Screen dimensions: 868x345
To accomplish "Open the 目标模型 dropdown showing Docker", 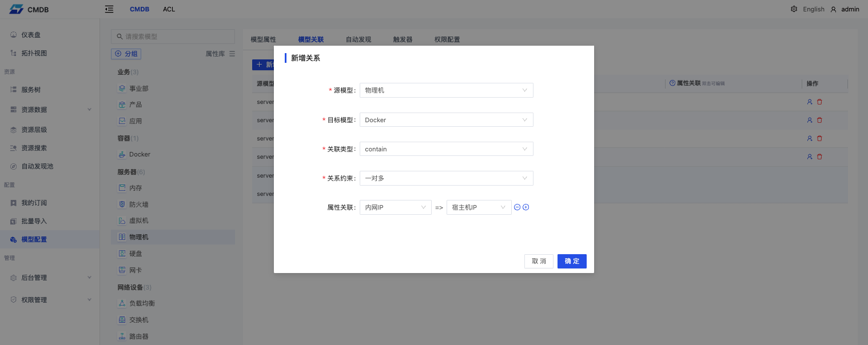I will pos(446,120).
